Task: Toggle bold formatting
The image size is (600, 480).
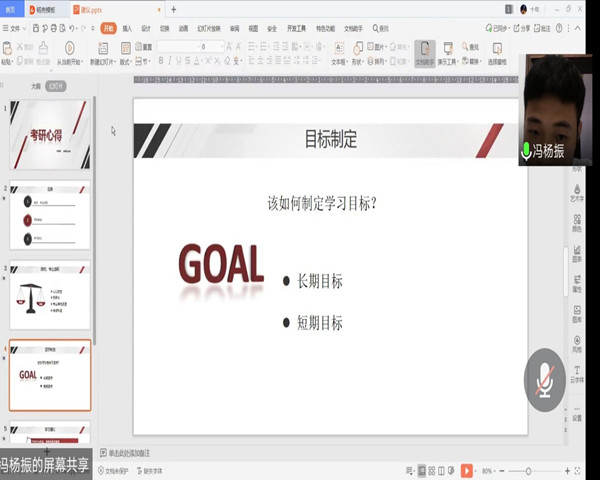Action: coord(161,60)
